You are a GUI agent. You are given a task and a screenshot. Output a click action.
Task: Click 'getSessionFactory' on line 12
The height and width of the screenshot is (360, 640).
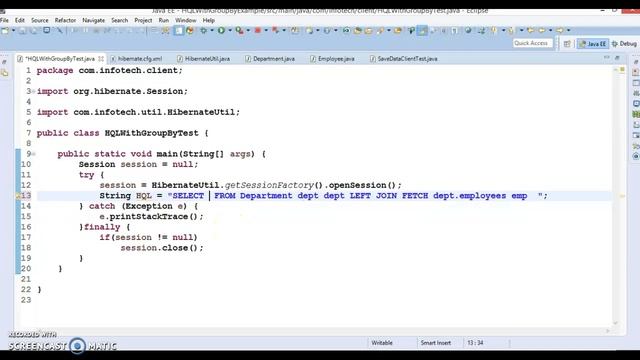tap(269, 185)
